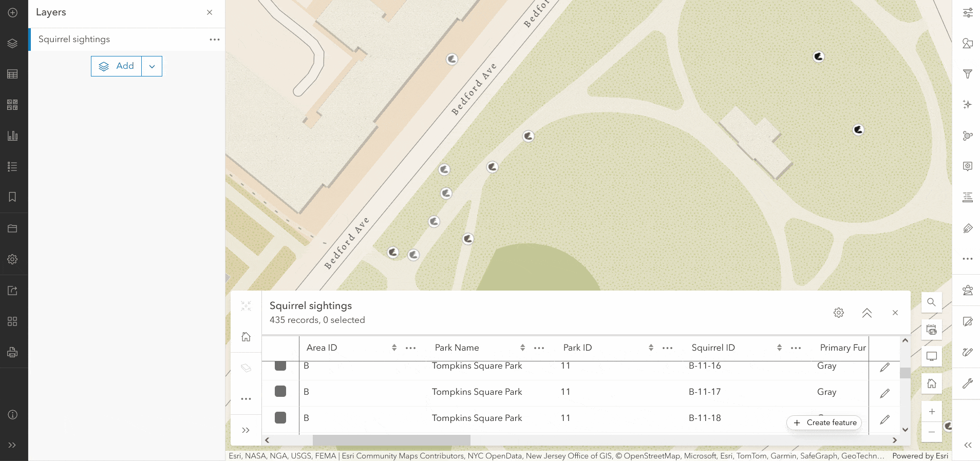The height and width of the screenshot is (461, 980).
Task: Open options for Squirrel sightings layer
Action: click(215, 40)
